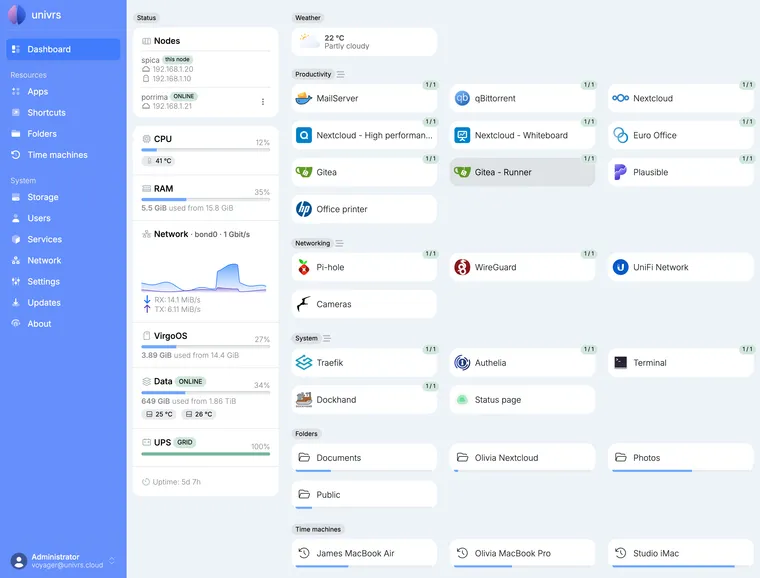The image size is (760, 578).
Task: Open Updates in the sidebar
Action: point(63,303)
